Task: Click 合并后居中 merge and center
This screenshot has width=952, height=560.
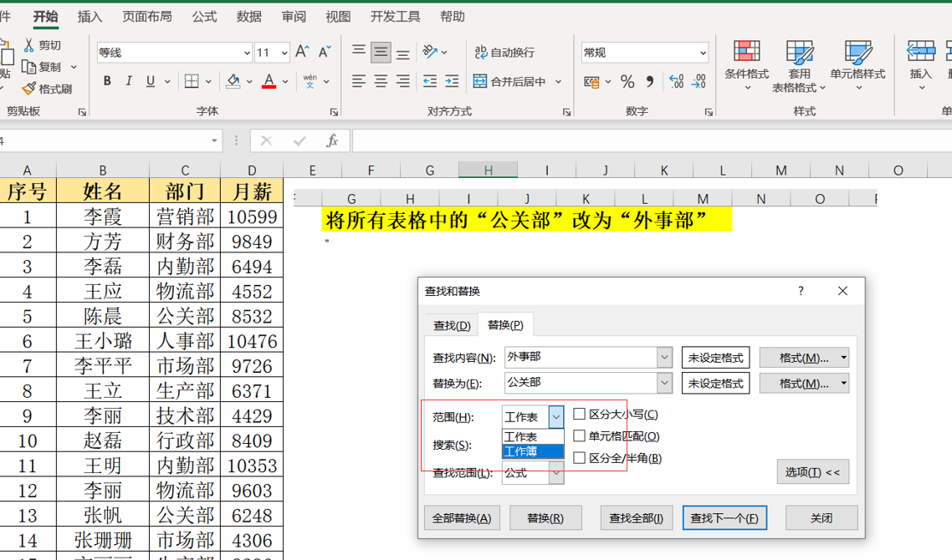Action: pyautogui.click(x=509, y=81)
